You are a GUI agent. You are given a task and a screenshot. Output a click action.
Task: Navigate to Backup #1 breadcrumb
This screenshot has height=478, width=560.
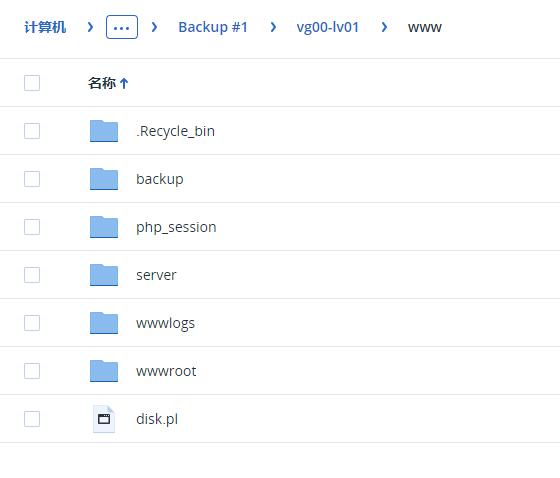click(x=213, y=27)
